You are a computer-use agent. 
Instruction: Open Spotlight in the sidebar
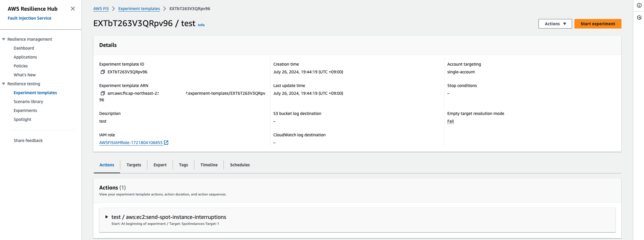pyautogui.click(x=22, y=119)
